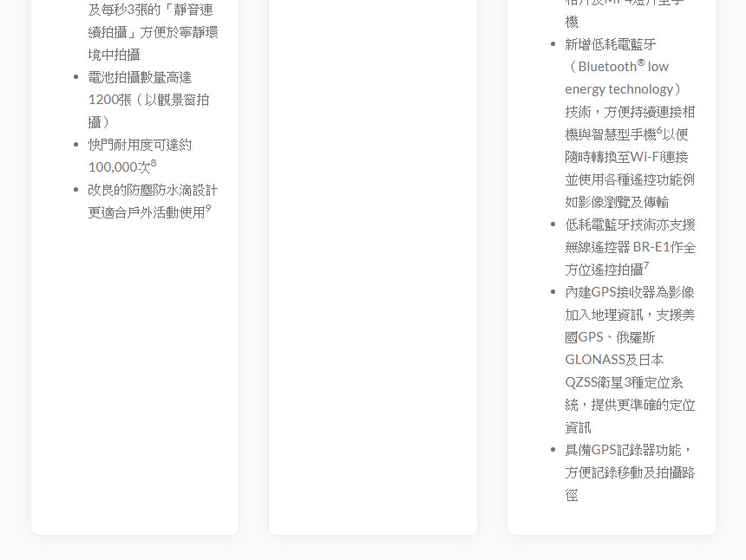
Task: Click the empty middle white card
Action: (373, 260)
